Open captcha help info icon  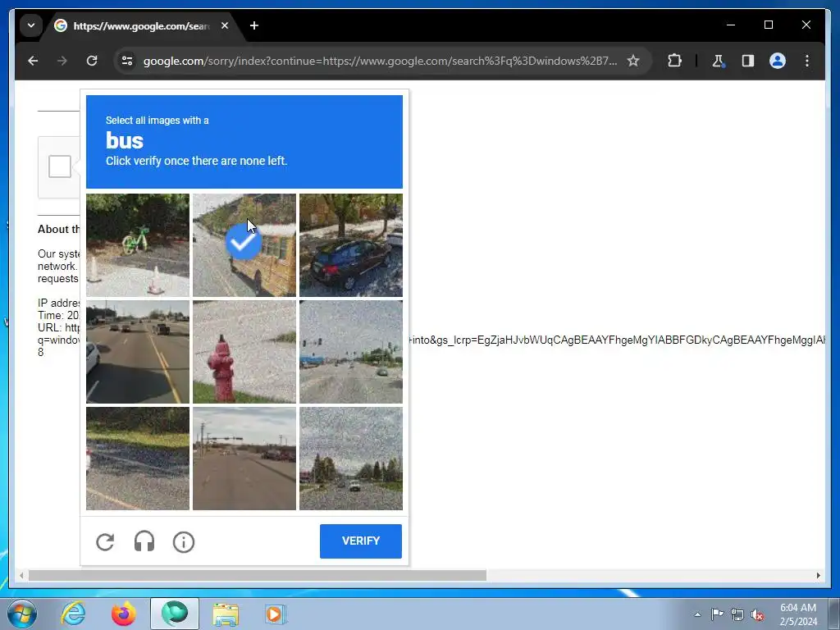(x=183, y=541)
